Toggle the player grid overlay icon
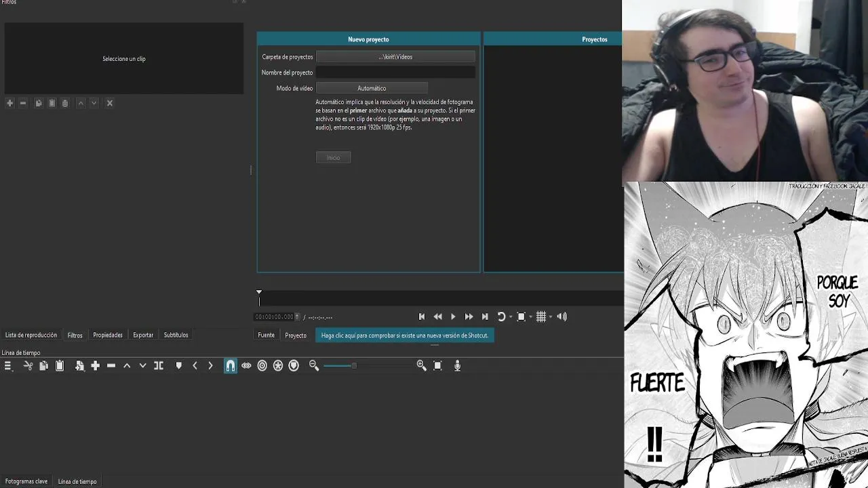The height and width of the screenshot is (488, 868). point(541,317)
